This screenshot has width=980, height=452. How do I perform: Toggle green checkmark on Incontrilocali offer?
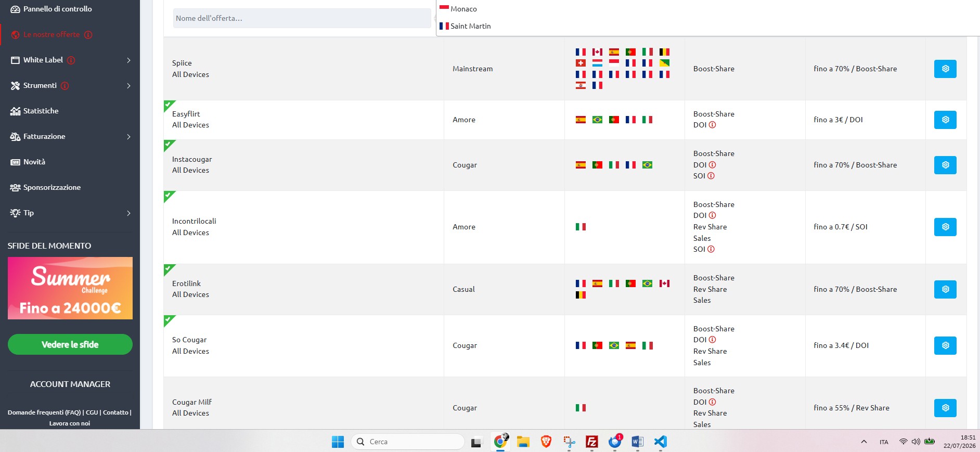coord(169,196)
